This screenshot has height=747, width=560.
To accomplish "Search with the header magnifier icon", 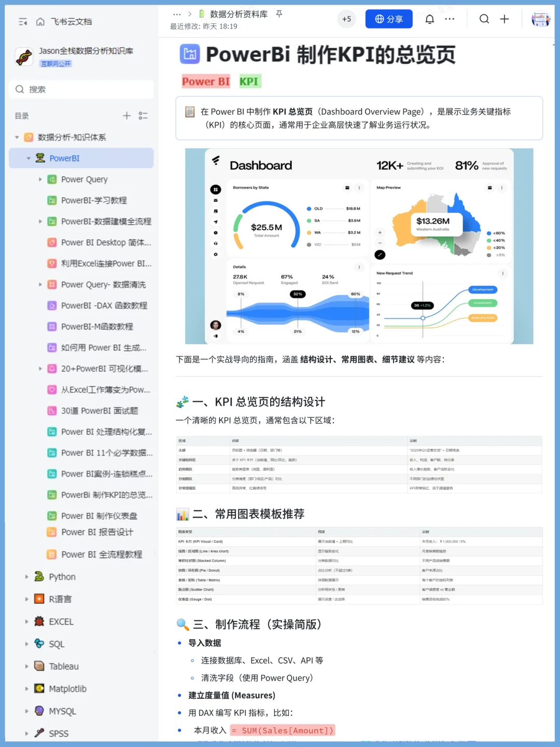I will coord(484,19).
